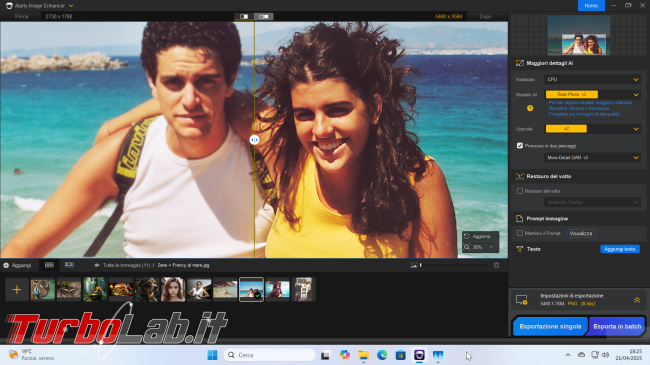Open Microsoft Edge from the taskbar

382,355
